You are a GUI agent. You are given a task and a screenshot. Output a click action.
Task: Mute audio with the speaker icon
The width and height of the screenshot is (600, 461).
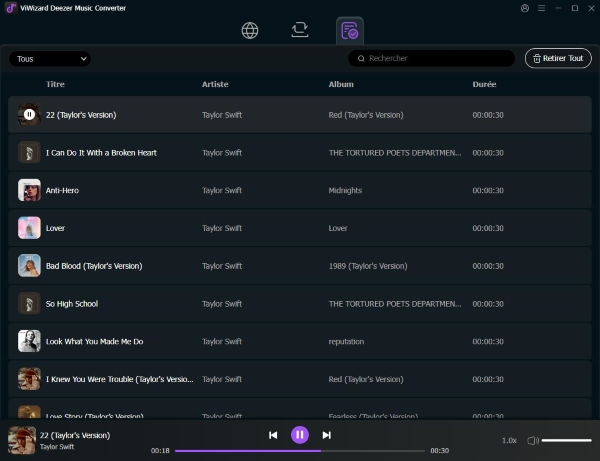pos(533,441)
